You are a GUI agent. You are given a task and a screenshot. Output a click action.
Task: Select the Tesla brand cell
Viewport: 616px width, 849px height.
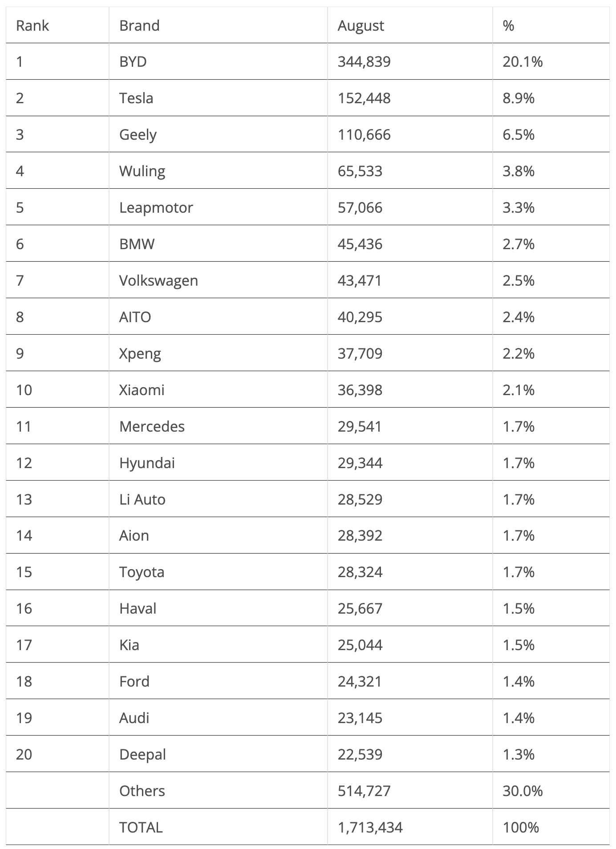click(136, 98)
